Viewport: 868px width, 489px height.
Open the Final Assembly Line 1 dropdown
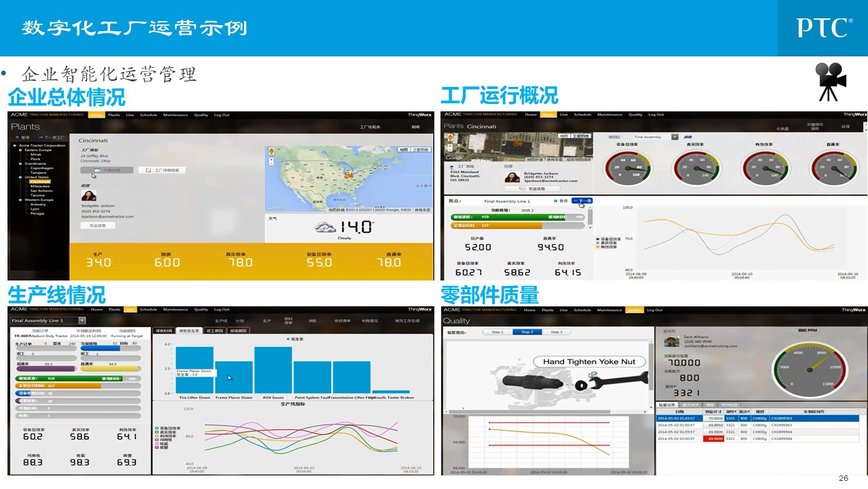point(82,321)
